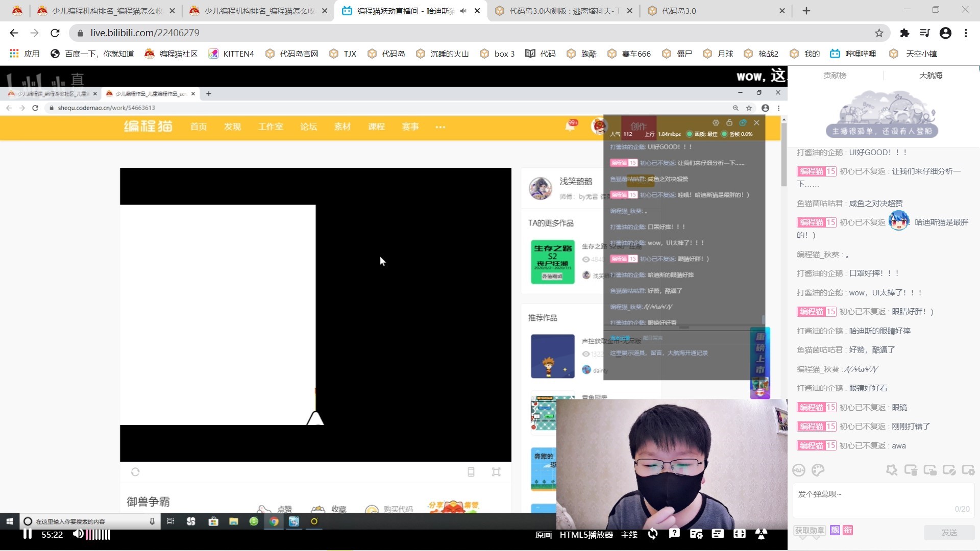Clear the chat screen with trash icon
The image size is (980, 551).
coord(911,470)
